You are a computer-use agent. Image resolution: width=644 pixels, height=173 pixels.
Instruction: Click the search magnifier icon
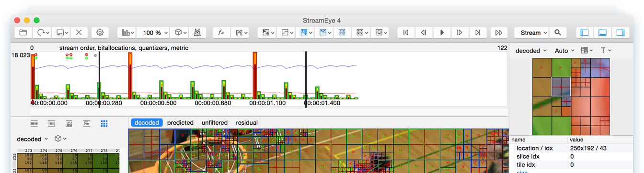[x=558, y=32]
